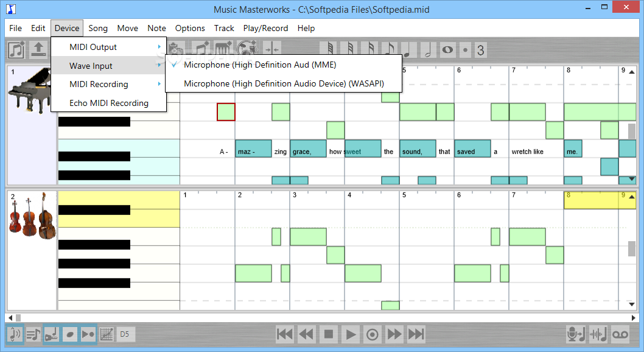Select Echo MIDI Recording option
644x352 pixels.
(x=108, y=103)
